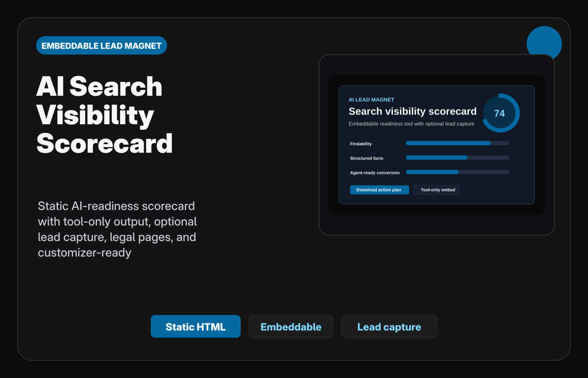
Task: Click the Static AI-readiness scorecard description
Action: pos(117,229)
